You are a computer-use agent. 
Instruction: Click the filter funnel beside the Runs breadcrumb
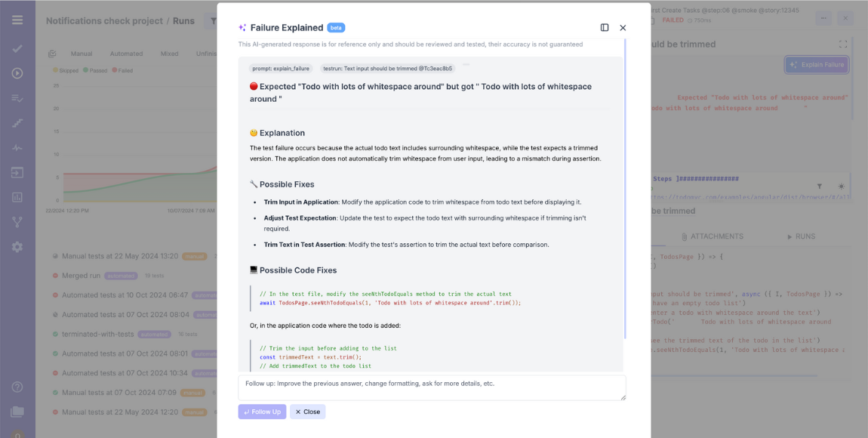coord(214,21)
